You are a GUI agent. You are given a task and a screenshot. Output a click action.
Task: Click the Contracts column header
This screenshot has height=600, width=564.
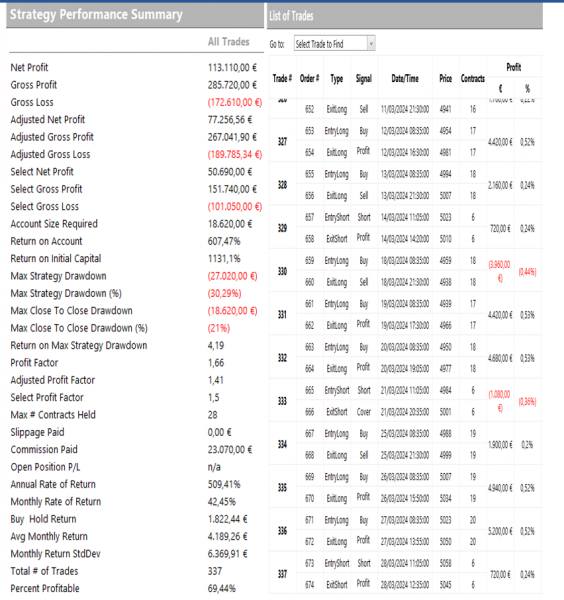pyautogui.click(x=473, y=78)
